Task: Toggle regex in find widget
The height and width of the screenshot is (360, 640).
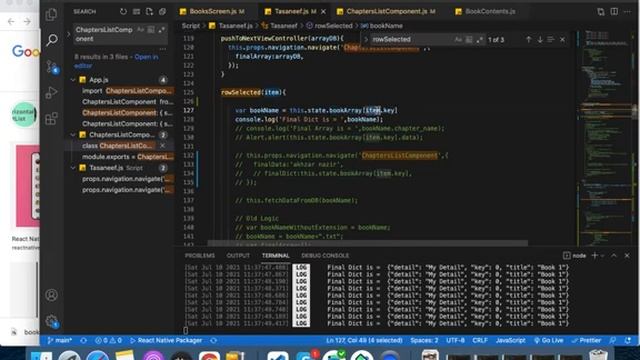Action: point(479,40)
